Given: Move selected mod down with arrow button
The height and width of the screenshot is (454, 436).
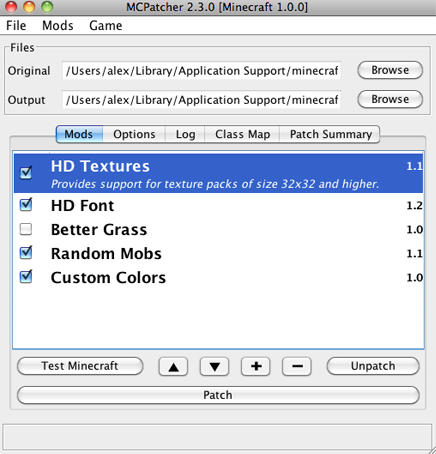Looking at the screenshot, I should click(215, 367).
